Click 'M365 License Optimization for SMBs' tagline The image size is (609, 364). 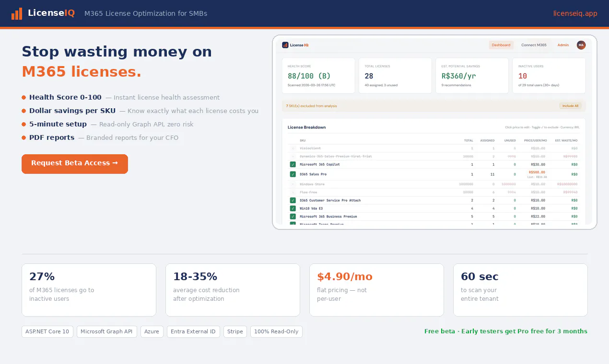pos(146,13)
